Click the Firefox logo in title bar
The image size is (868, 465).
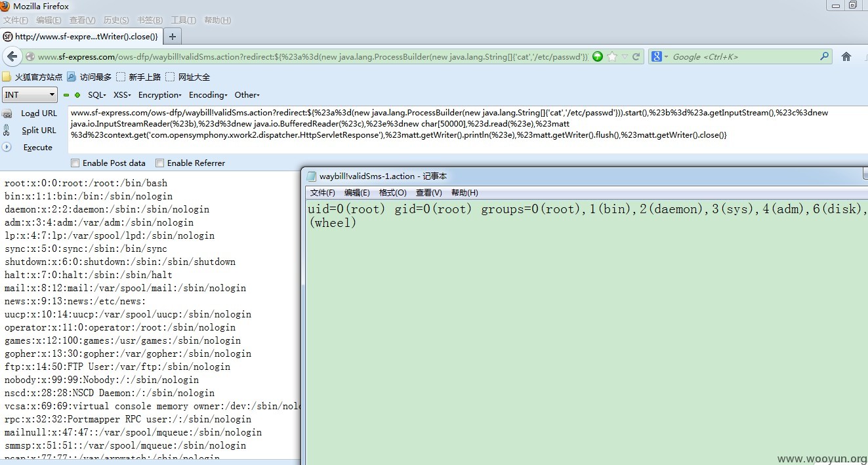5,6
